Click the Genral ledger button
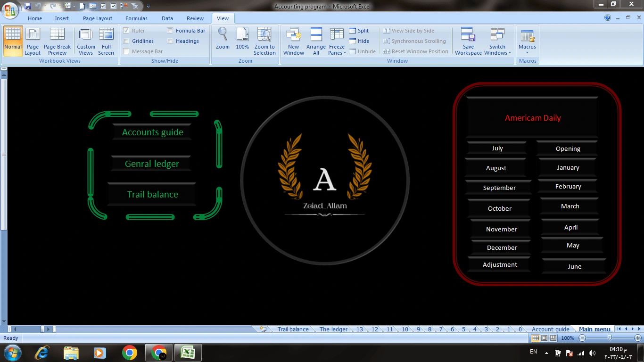The height and width of the screenshot is (362, 644). pos(152,164)
